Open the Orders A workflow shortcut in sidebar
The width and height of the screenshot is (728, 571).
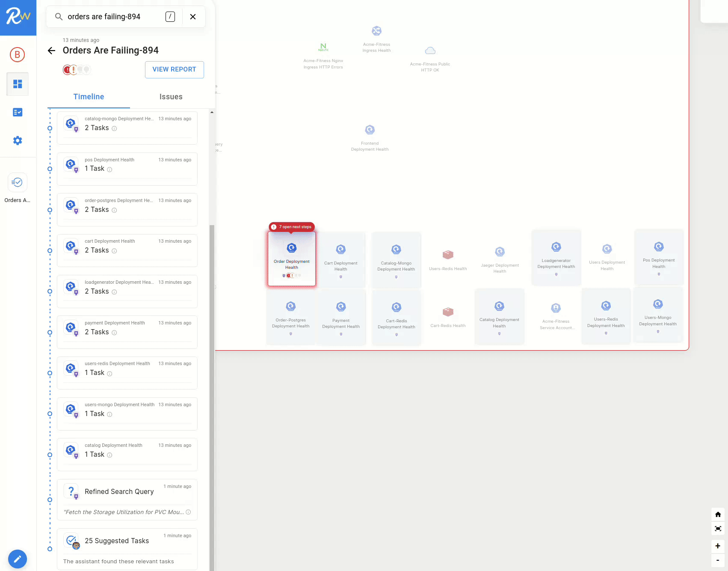[x=18, y=182]
